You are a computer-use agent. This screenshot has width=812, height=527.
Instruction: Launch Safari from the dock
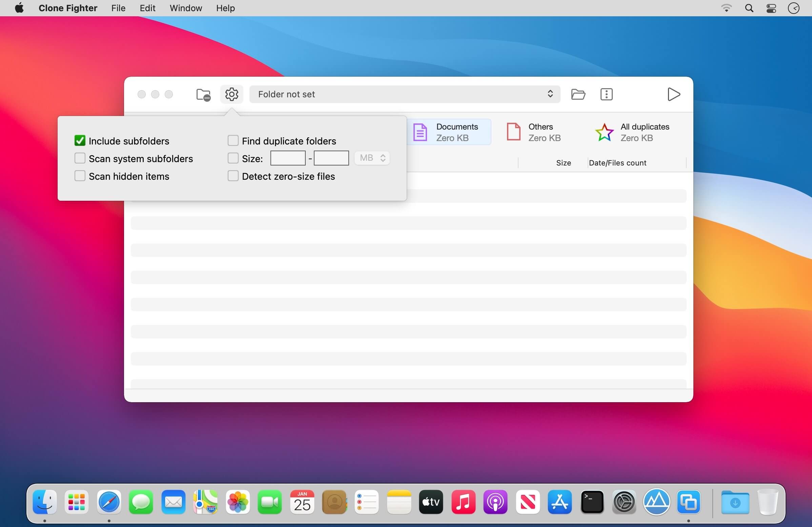pyautogui.click(x=109, y=502)
